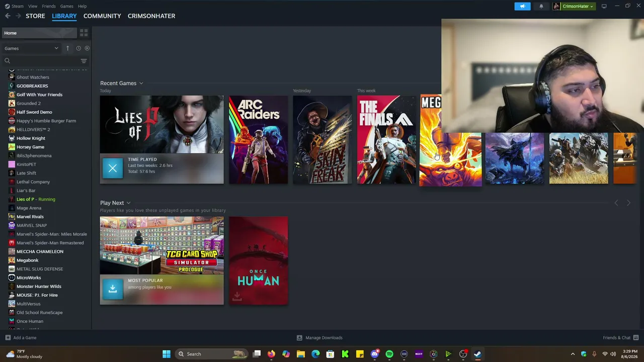The height and width of the screenshot is (362, 644).
Task: Switch to the STORE tab
Action: pyautogui.click(x=35, y=16)
